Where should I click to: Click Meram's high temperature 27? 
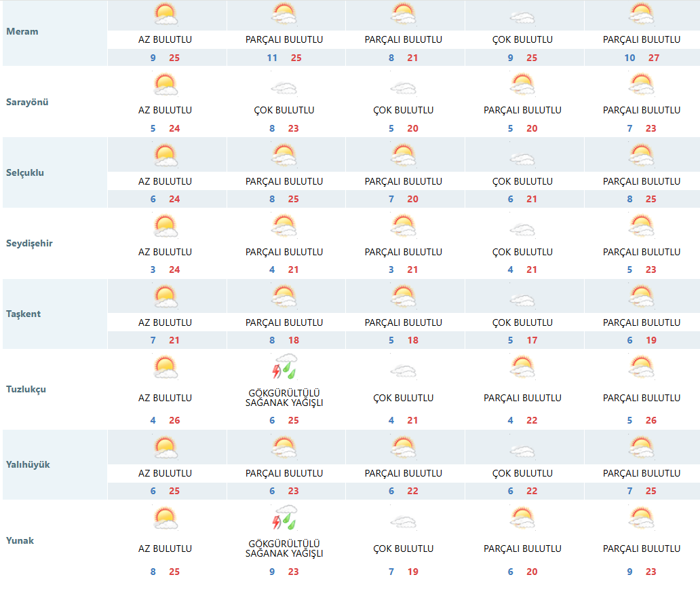click(654, 58)
